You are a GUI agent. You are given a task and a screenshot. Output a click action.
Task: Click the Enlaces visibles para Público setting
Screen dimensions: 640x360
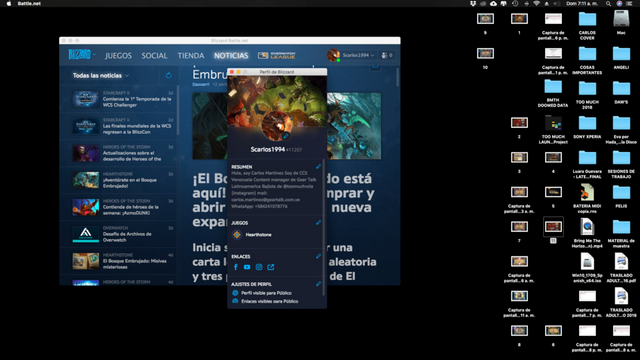pyautogui.click(x=265, y=301)
